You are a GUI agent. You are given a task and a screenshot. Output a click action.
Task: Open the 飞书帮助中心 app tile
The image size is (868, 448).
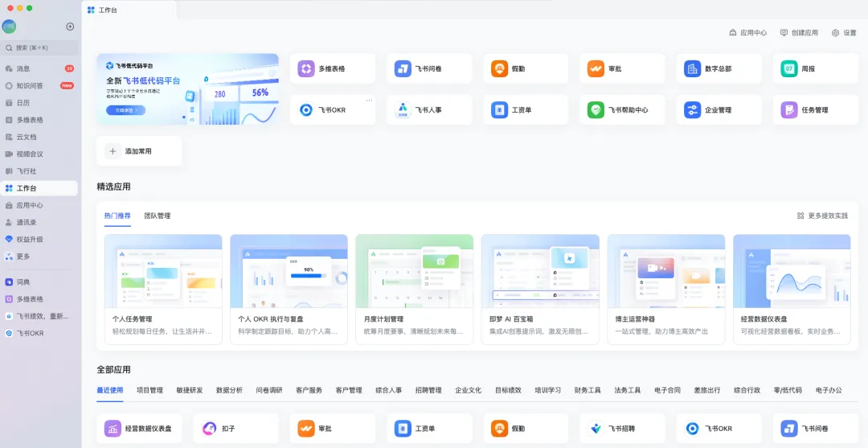[x=622, y=109]
